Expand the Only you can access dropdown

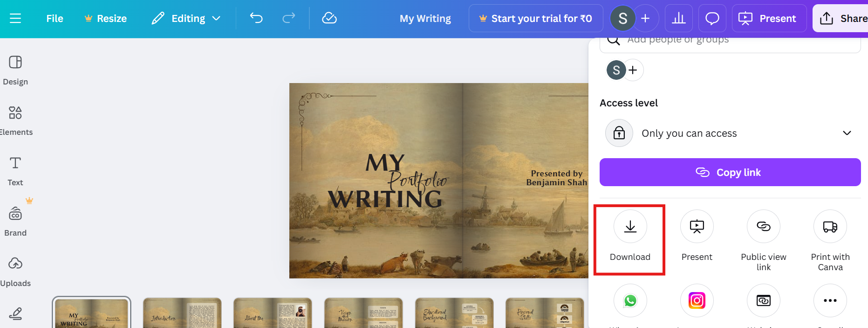[730, 133]
